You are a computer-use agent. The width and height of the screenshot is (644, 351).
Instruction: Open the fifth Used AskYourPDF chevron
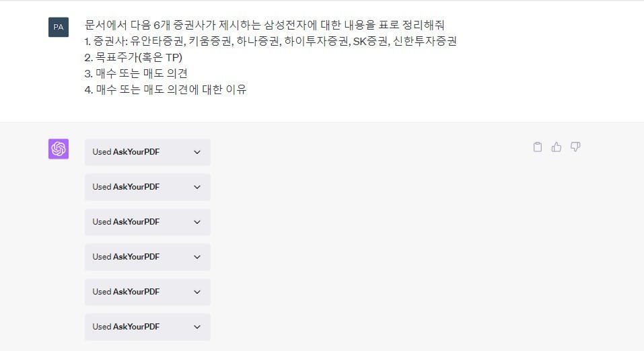[197, 292]
